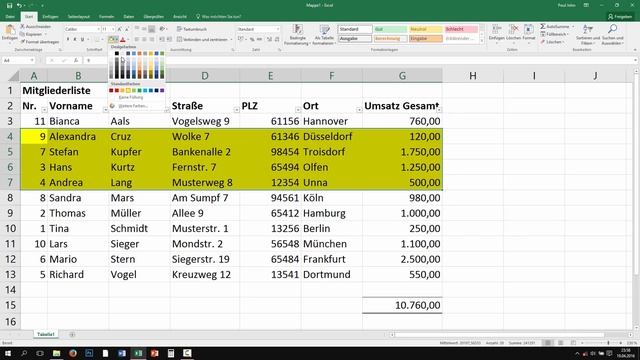
Task: Open Suchen und Auswählen menu
Action: (x=612, y=34)
